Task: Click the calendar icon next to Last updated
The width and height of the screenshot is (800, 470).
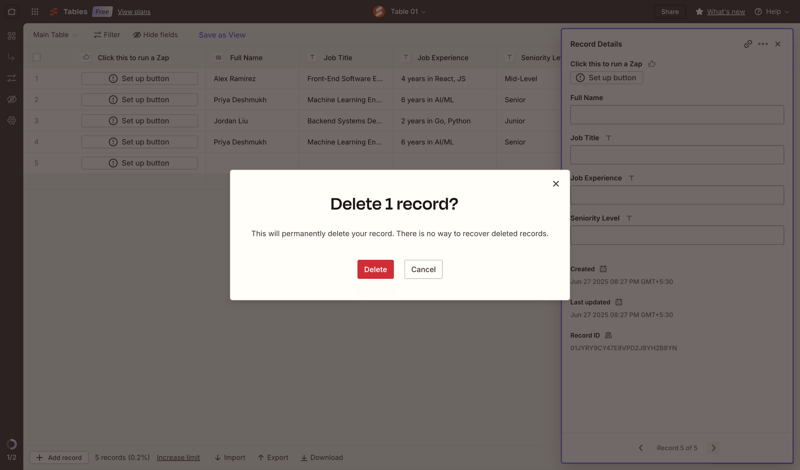Action: pyautogui.click(x=619, y=302)
